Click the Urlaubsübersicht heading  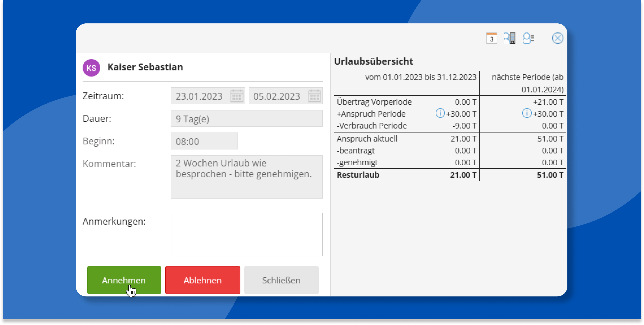pos(374,61)
